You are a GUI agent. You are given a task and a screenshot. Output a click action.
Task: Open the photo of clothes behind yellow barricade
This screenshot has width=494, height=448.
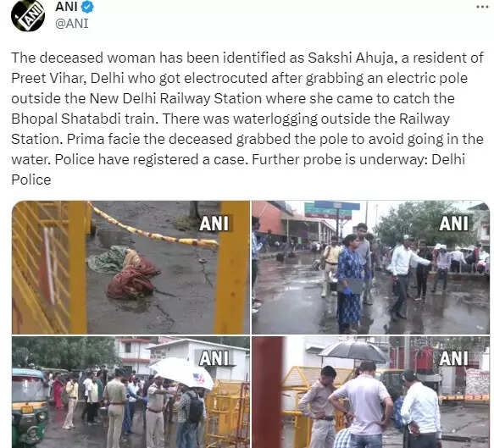(x=130, y=268)
